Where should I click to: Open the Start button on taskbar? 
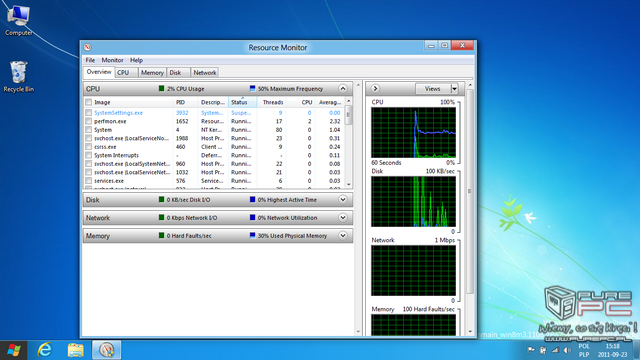coord(13,350)
